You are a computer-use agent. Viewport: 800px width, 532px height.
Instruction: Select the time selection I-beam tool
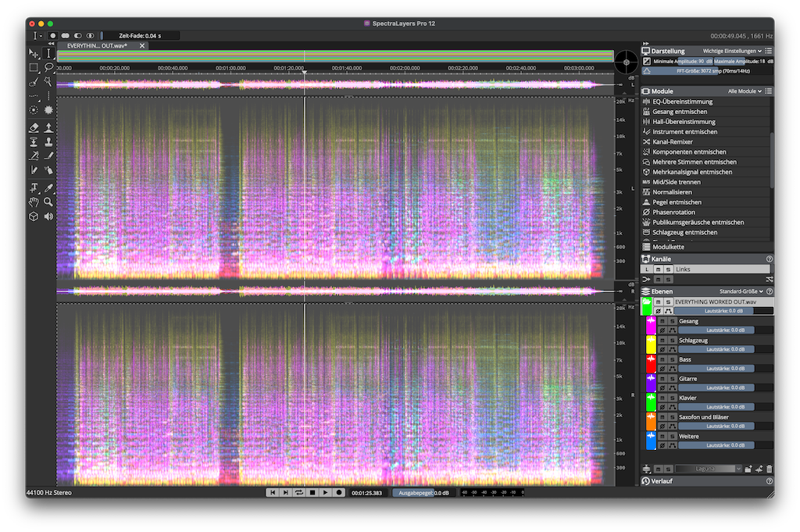48,53
